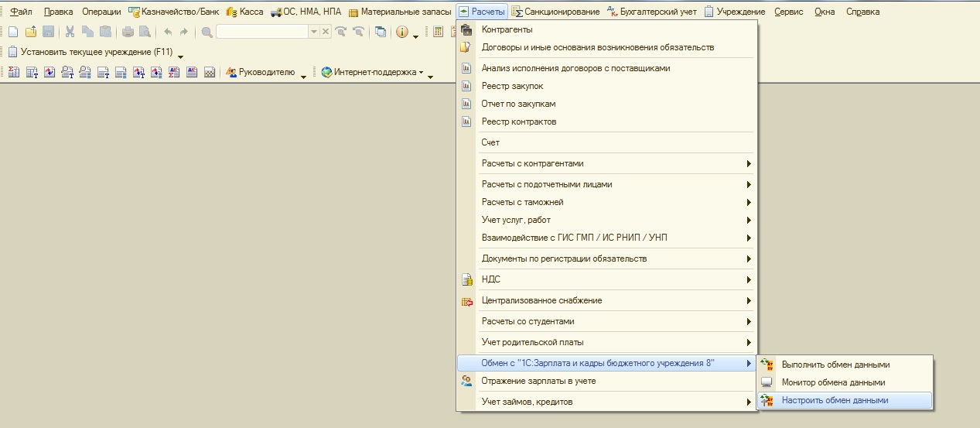This screenshot has width=980, height=428.
Task: Expand Расчеты с контрагентами submenu
Action: click(x=607, y=163)
